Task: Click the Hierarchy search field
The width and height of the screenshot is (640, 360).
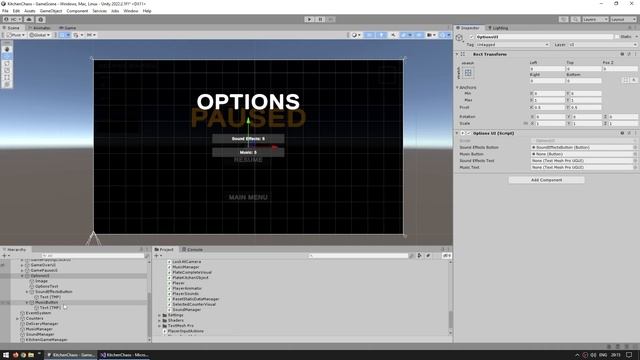Action: (x=93, y=256)
